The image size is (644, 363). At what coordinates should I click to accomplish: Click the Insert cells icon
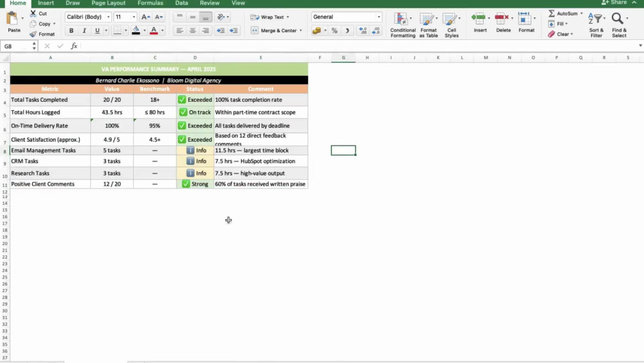[x=478, y=17]
